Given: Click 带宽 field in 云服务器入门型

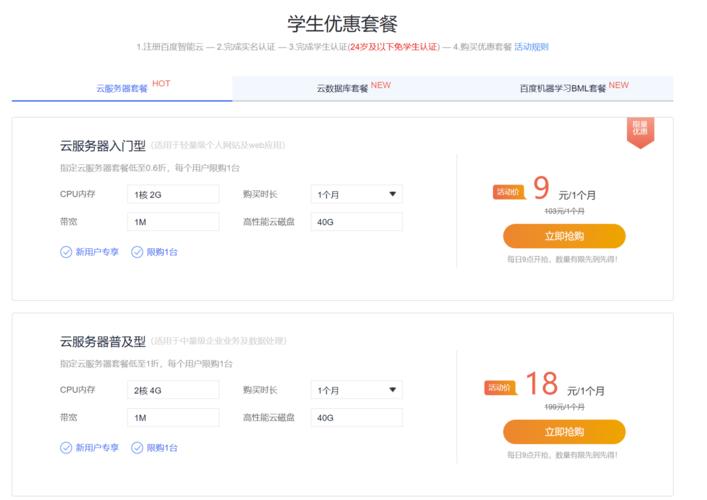Looking at the screenshot, I should [173, 222].
